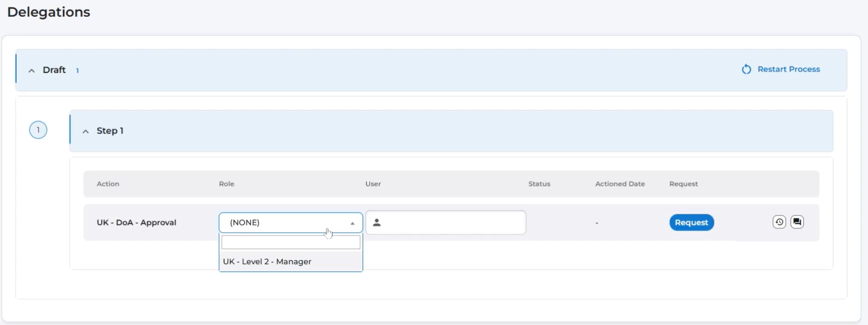Open the comments chat bubble icon
The height and width of the screenshot is (325, 868).
[x=797, y=222]
